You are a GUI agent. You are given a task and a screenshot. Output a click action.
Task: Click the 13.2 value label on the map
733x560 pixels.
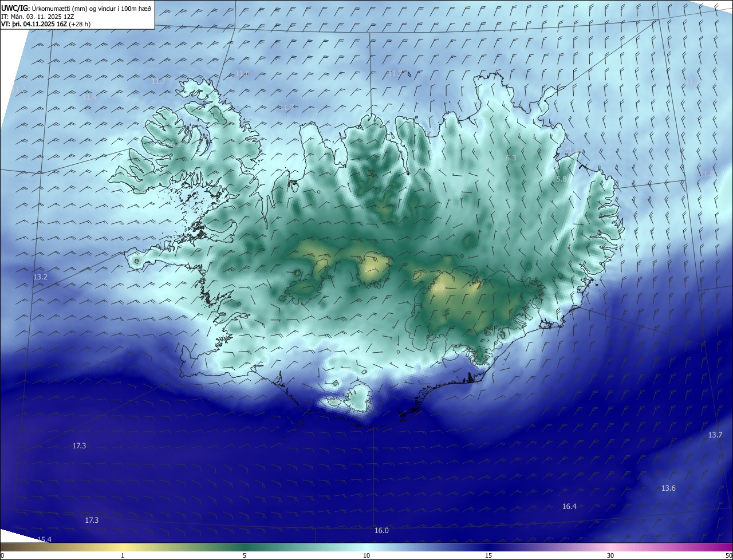click(40, 277)
